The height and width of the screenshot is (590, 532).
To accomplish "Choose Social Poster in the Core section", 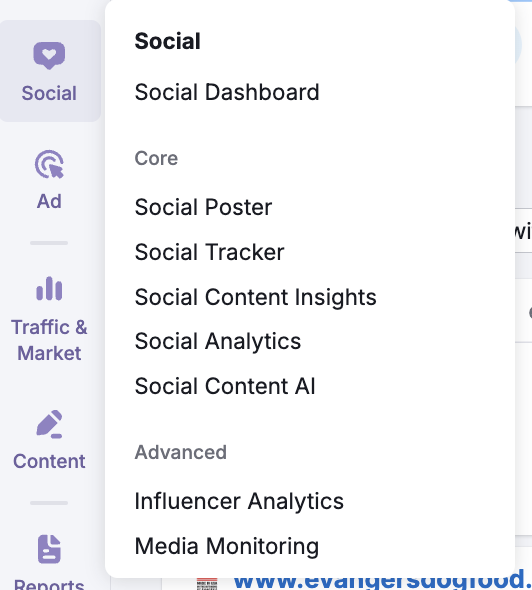I will [x=203, y=207].
